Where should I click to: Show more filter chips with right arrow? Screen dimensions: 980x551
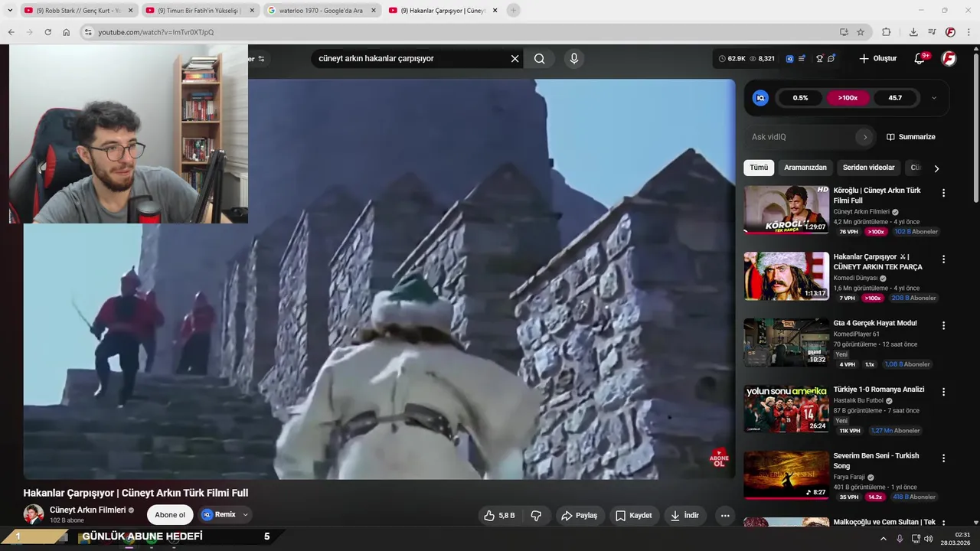[x=936, y=168]
